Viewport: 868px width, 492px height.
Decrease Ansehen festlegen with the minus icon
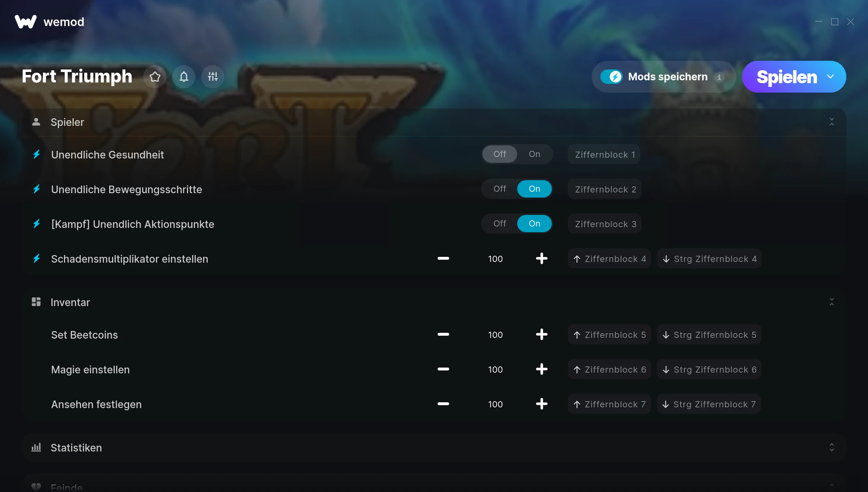click(443, 404)
